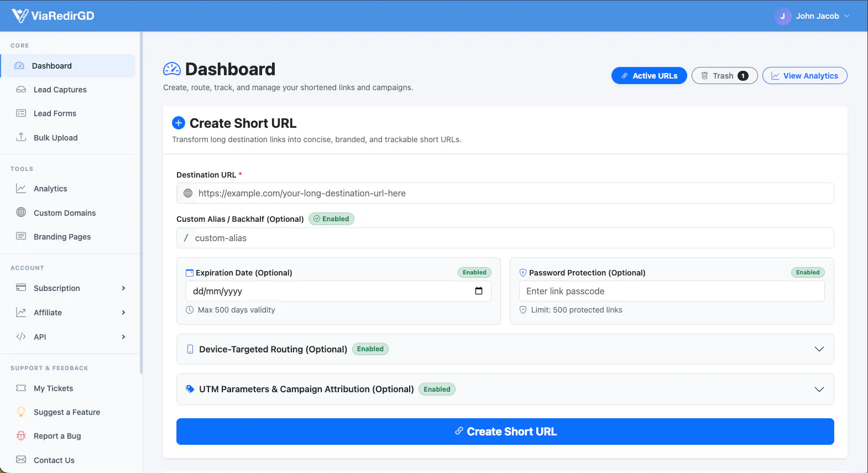Image resolution: width=868 pixels, height=473 pixels.
Task: Go to Lead Forms
Action: pyautogui.click(x=55, y=113)
